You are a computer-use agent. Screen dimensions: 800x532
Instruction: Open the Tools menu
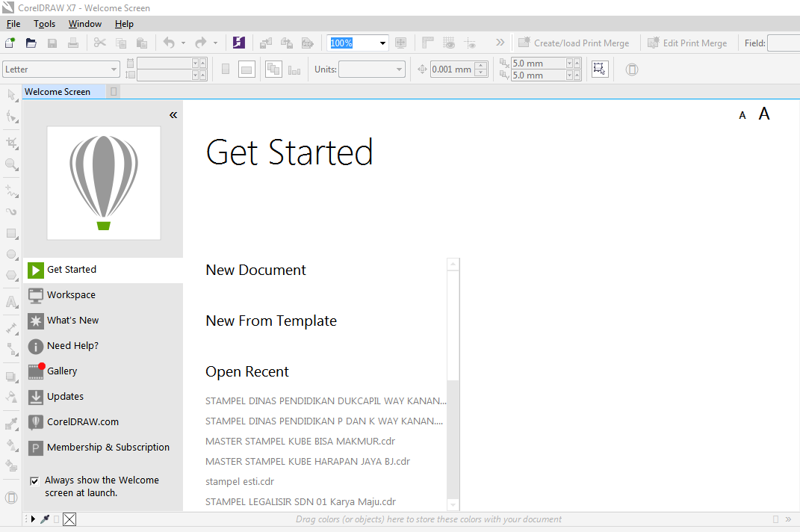point(44,24)
